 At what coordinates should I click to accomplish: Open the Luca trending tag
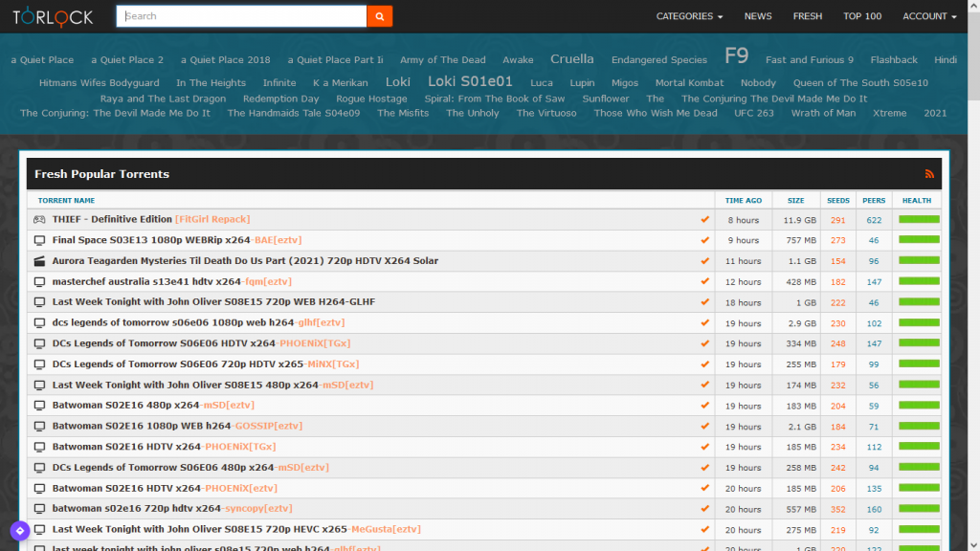[x=542, y=83]
